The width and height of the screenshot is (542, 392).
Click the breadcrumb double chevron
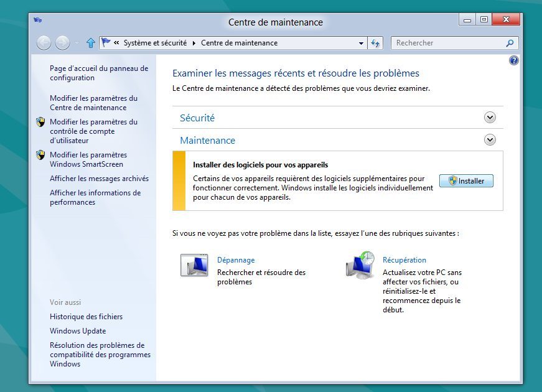click(116, 43)
